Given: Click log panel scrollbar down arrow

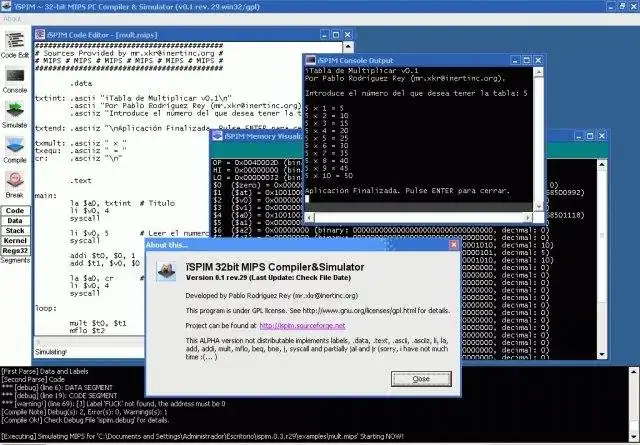Looking at the screenshot, I should 634,437.
